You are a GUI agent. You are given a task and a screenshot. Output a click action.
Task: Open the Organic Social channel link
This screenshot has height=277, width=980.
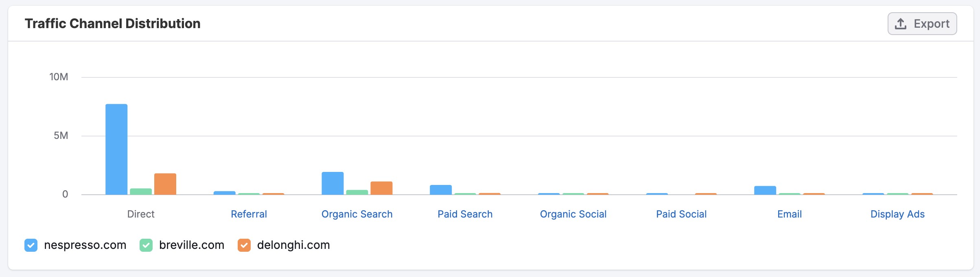pyautogui.click(x=573, y=214)
